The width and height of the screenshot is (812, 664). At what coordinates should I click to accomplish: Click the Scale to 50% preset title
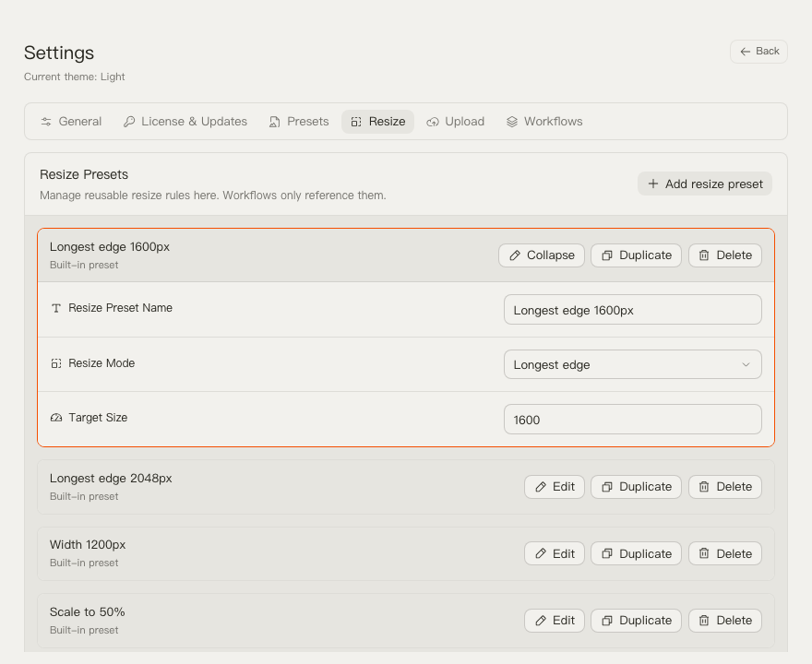point(87,611)
